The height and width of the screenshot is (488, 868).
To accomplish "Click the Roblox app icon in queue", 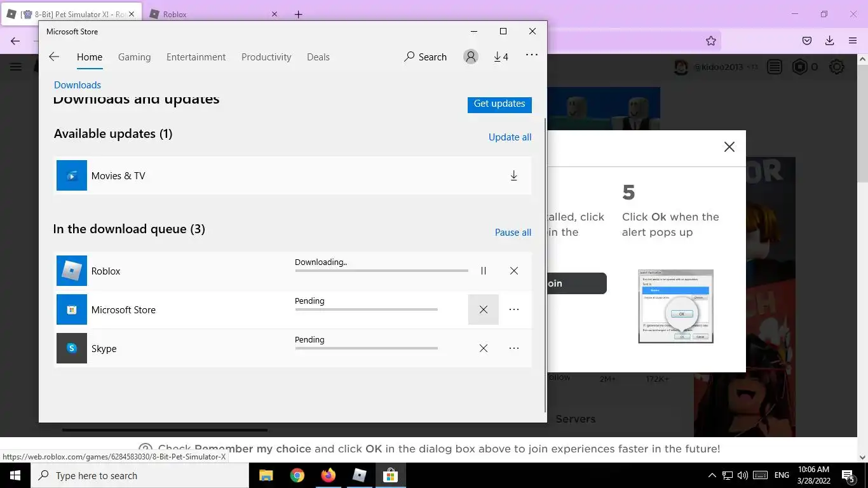I will pyautogui.click(x=72, y=271).
